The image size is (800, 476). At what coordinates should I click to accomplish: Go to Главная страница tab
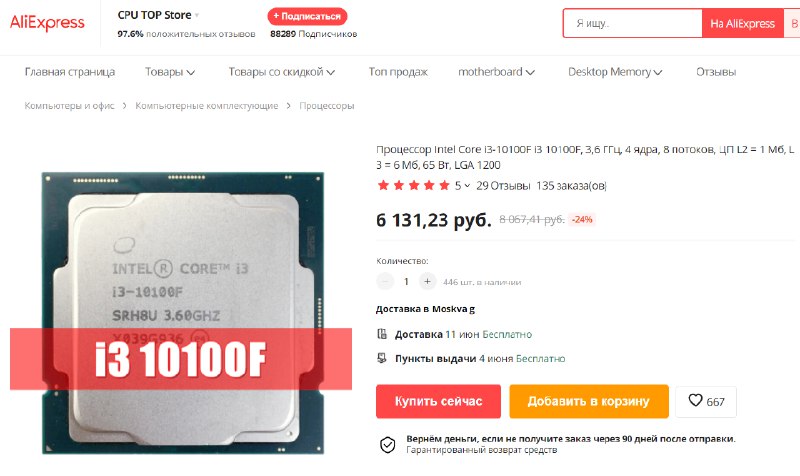pyautogui.click(x=70, y=72)
